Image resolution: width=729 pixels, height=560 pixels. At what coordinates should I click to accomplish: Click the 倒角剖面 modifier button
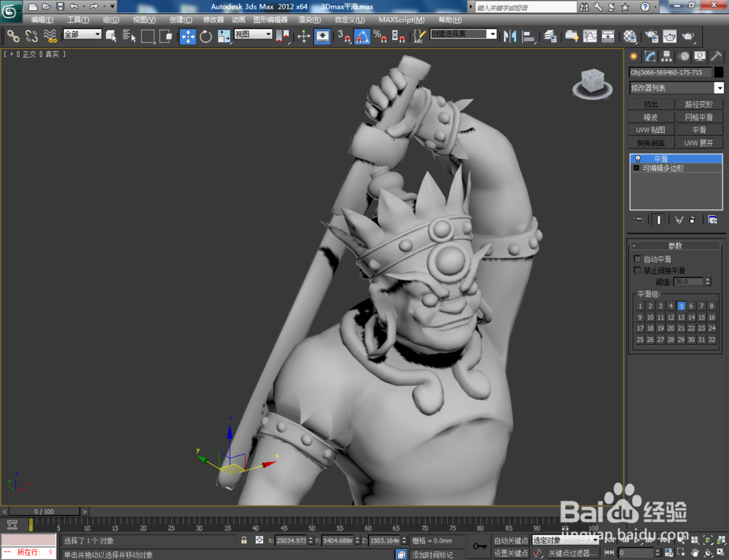coord(651,143)
